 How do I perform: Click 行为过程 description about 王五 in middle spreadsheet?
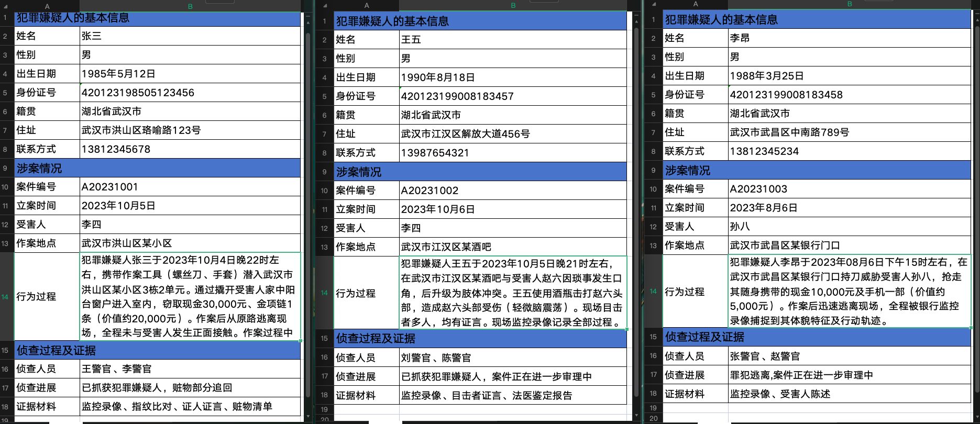(513, 293)
